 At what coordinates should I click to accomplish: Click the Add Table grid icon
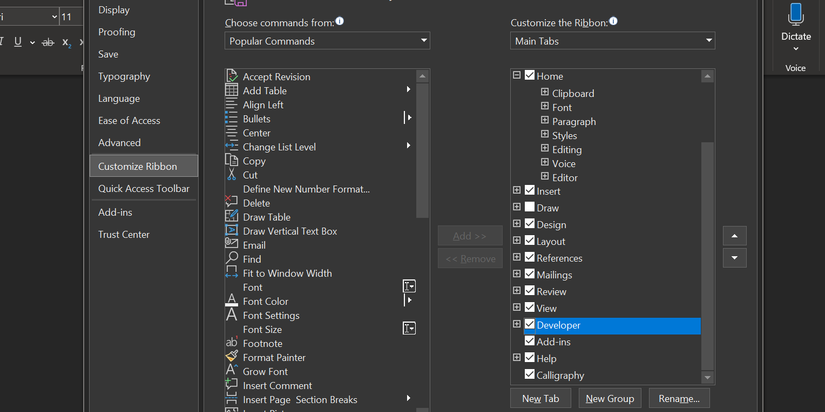click(232, 91)
